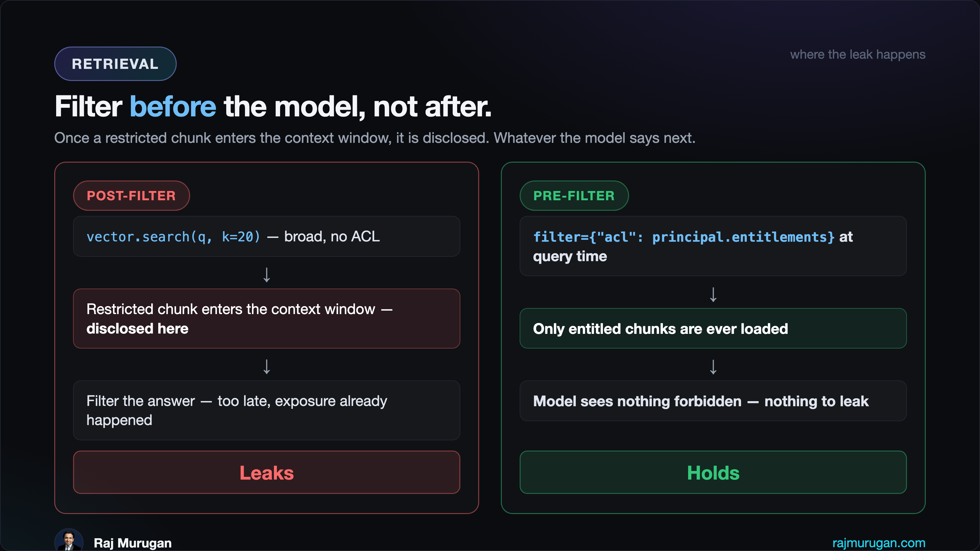This screenshot has width=980, height=551.
Task: Click the where the leak happens caption
Action: click(x=857, y=55)
